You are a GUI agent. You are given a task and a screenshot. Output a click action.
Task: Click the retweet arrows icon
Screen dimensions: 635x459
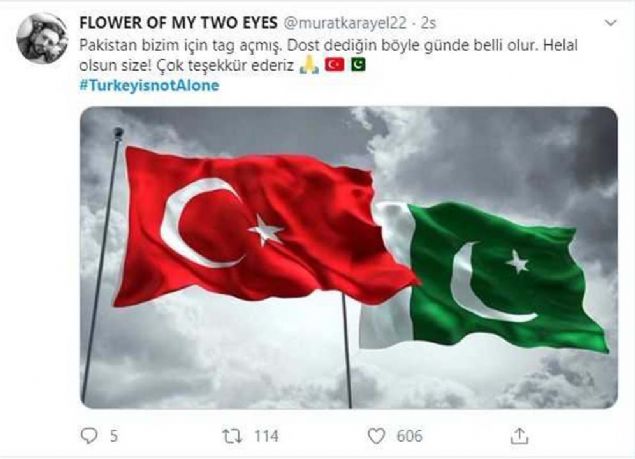click(232, 436)
